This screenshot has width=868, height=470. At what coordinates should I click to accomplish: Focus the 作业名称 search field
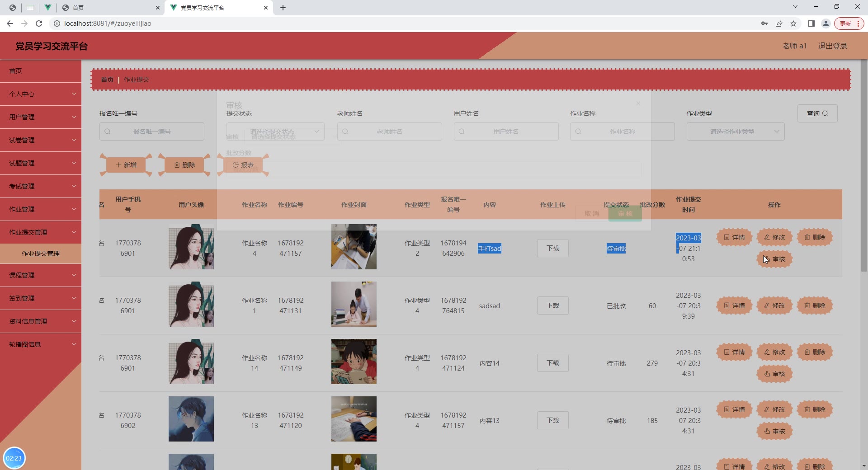pos(623,132)
